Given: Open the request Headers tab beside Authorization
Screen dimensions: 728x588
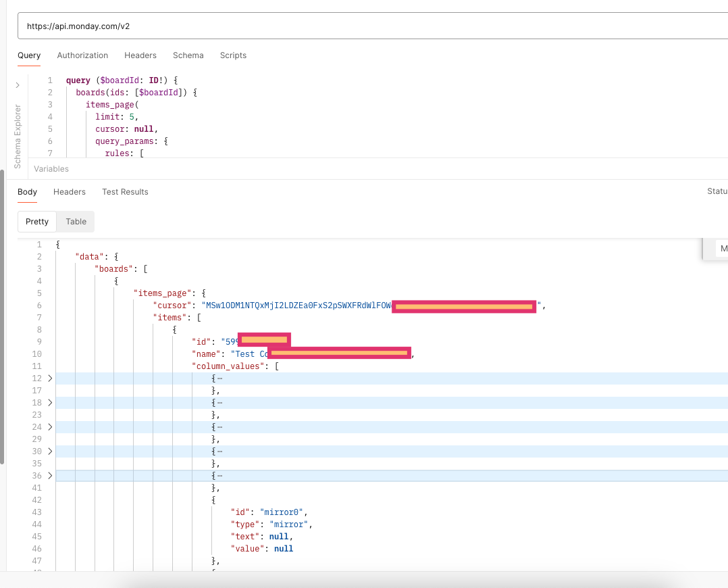Looking at the screenshot, I should click(x=140, y=55).
